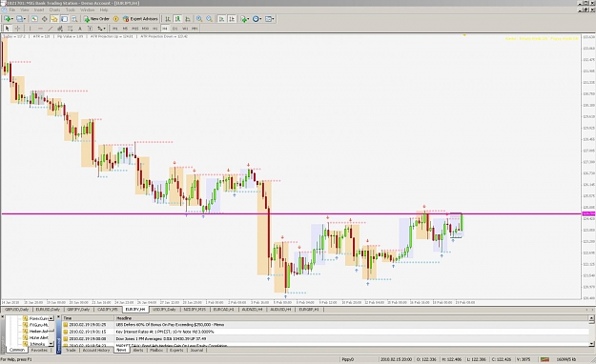
Task: Select the Crosshair tool
Action: tap(17, 29)
